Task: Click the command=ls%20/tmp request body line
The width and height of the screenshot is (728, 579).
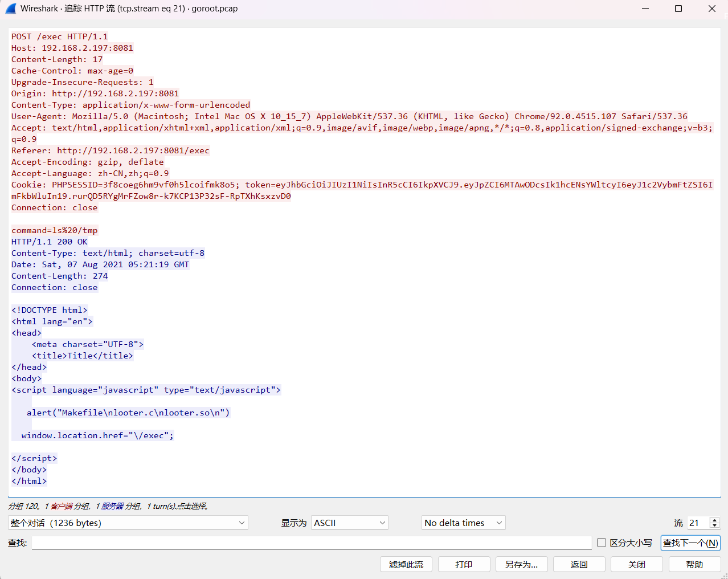Action: pyautogui.click(x=55, y=230)
